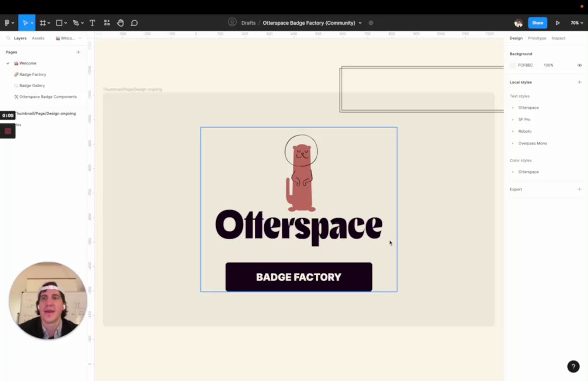Open the help question mark button
Screen dimensions: 588x381
point(573,366)
